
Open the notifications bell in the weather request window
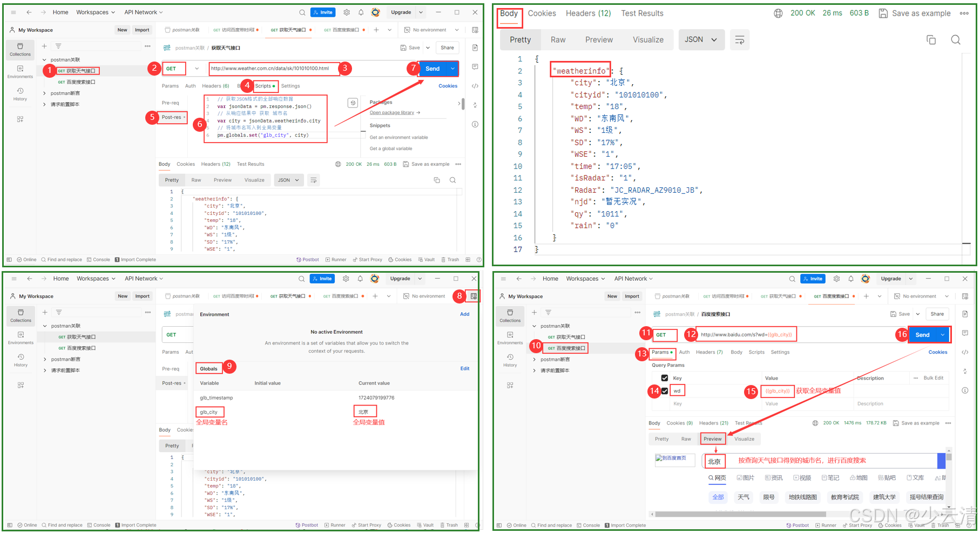click(x=361, y=12)
